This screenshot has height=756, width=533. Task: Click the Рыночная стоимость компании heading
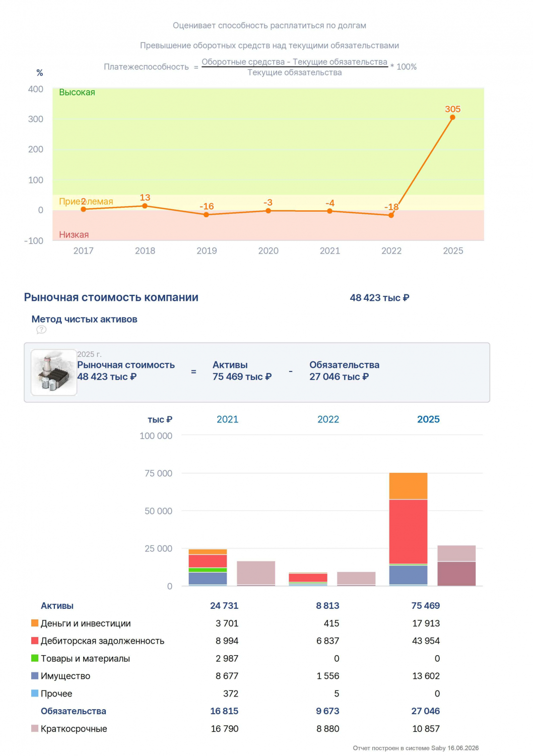[111, 297]
